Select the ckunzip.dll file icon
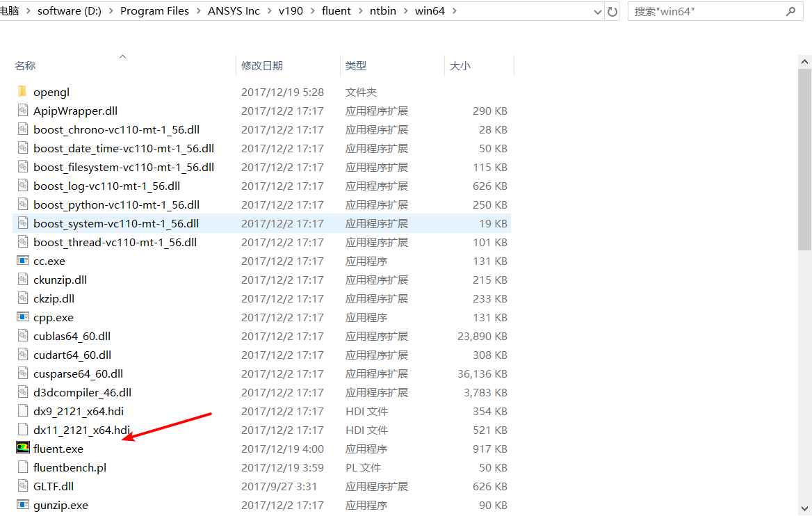 [x=22, y=280]
